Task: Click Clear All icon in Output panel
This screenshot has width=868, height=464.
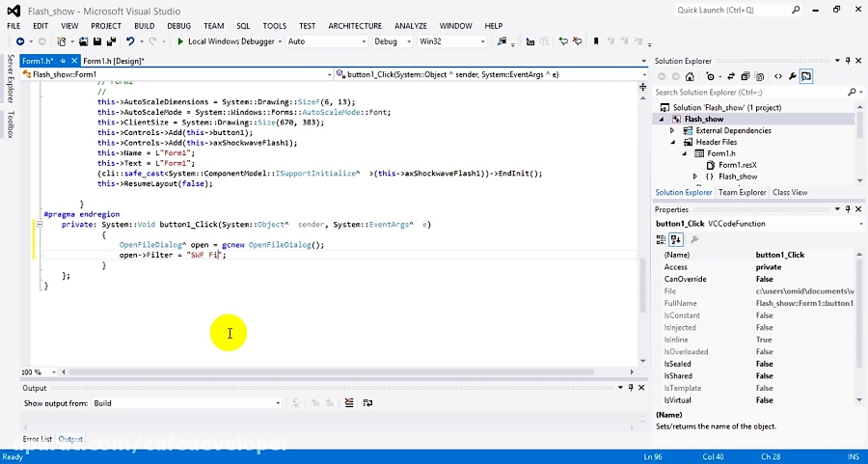Action: coord(349,403)
